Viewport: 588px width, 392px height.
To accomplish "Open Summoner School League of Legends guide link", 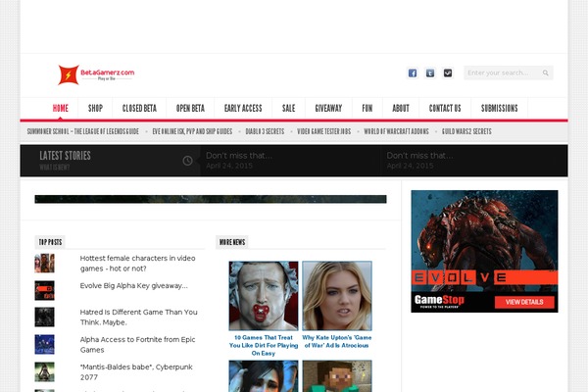I will 83,131.
